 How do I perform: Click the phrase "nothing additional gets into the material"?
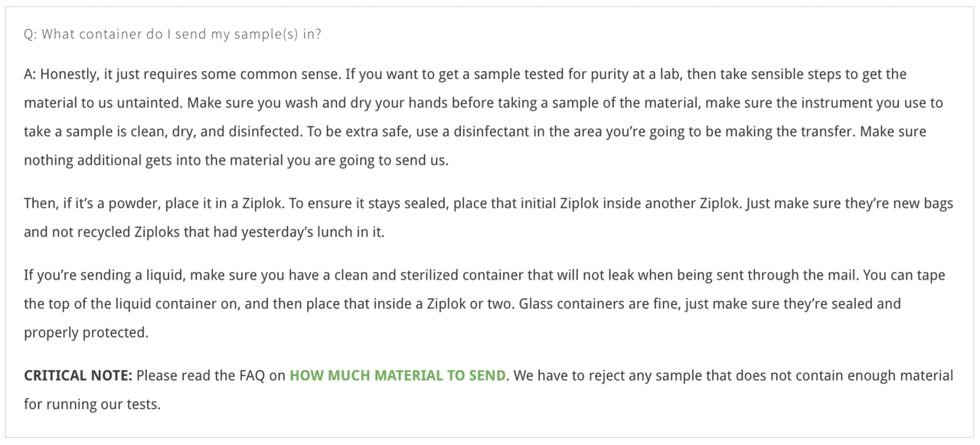point(149,160)
